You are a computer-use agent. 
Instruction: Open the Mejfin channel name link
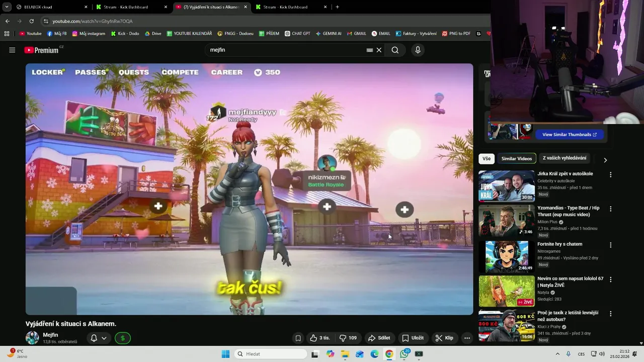[x=50, y=335]
